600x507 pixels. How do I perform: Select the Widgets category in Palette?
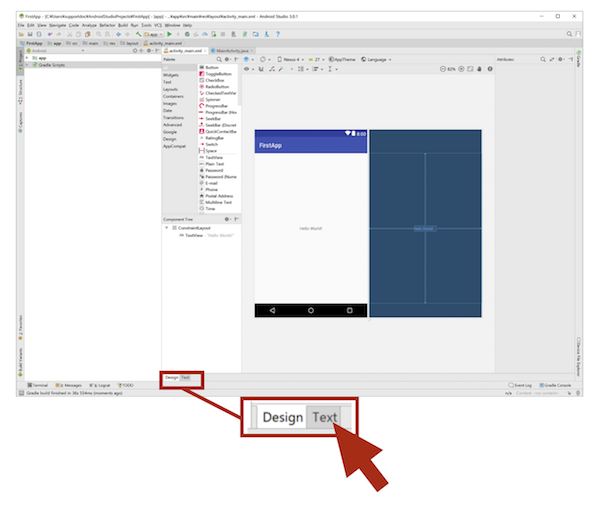coord(171,75)
